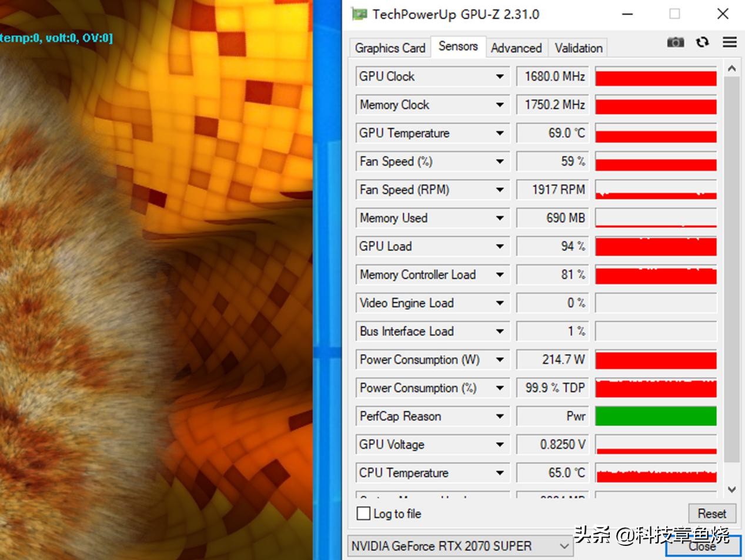The height and width of the screenshot is (560, 745).
Task: Click the green PerfCap Reason graph bar
Action: (x=655, y=416)
